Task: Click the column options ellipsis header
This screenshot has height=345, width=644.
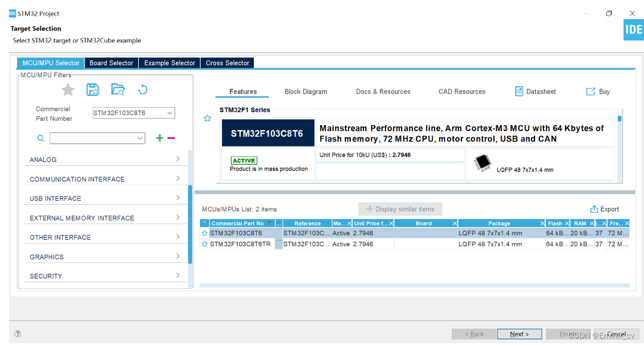Action: pyautogui.click(x=279, y=223)
